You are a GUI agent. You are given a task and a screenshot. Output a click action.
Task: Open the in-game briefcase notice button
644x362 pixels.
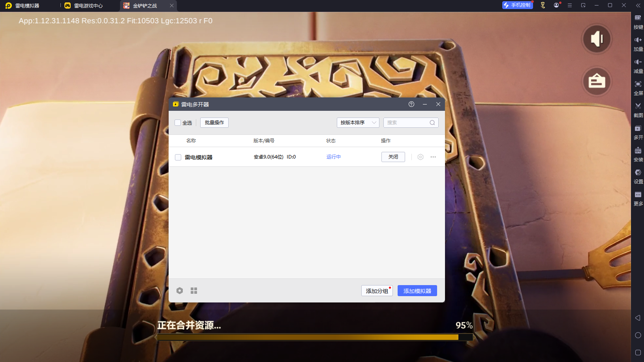597,81
